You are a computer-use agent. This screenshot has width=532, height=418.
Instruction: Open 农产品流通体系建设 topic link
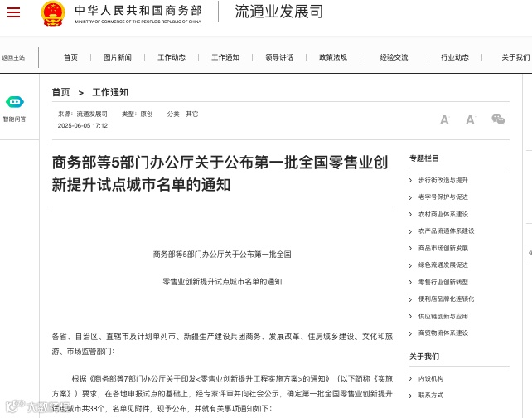coord(446,231)
